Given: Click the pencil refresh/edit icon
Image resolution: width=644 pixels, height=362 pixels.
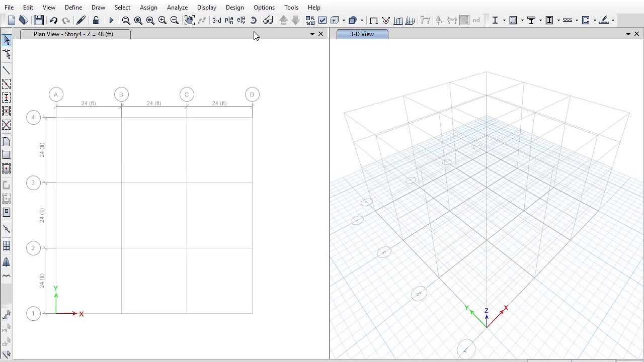Looking at the screenshot, I should tap(81, 20).
